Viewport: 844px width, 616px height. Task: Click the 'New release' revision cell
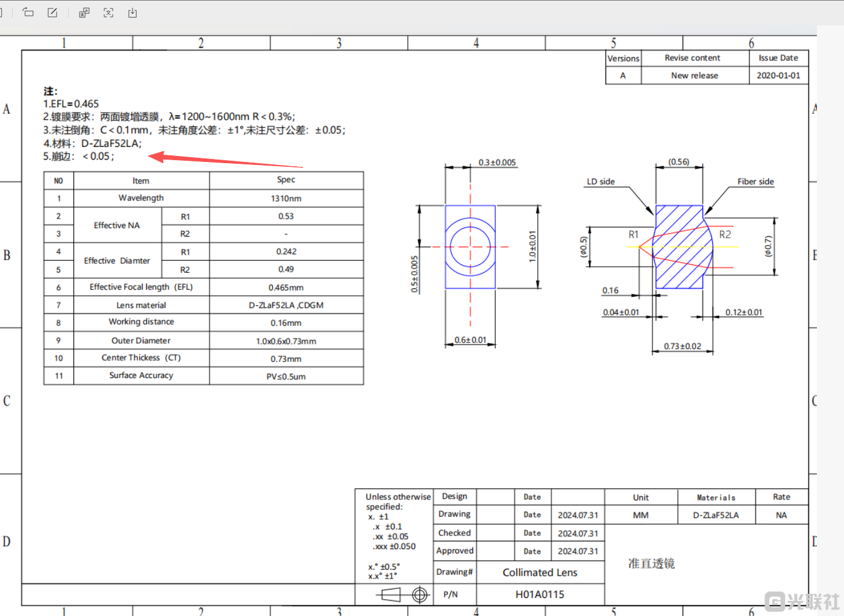pos(695,76)
